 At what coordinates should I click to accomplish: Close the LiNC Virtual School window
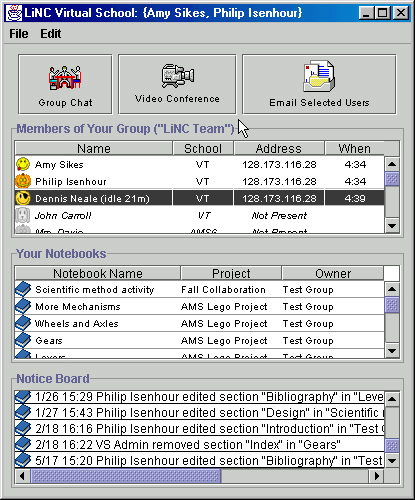coord(400,13)
